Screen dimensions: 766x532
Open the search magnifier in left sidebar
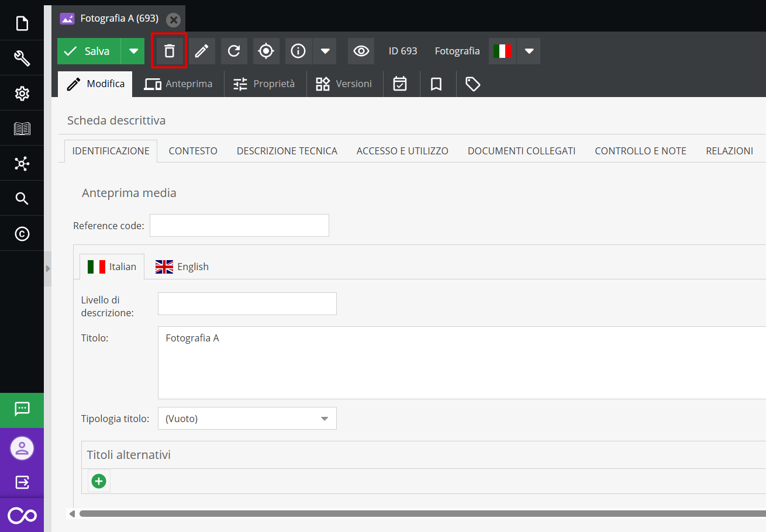click(22, 199)
